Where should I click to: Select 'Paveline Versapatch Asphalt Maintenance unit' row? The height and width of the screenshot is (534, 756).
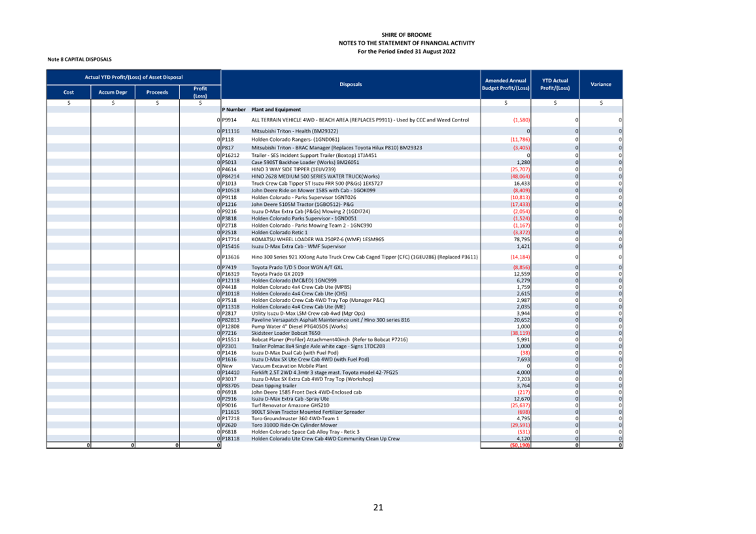[330, 320]
